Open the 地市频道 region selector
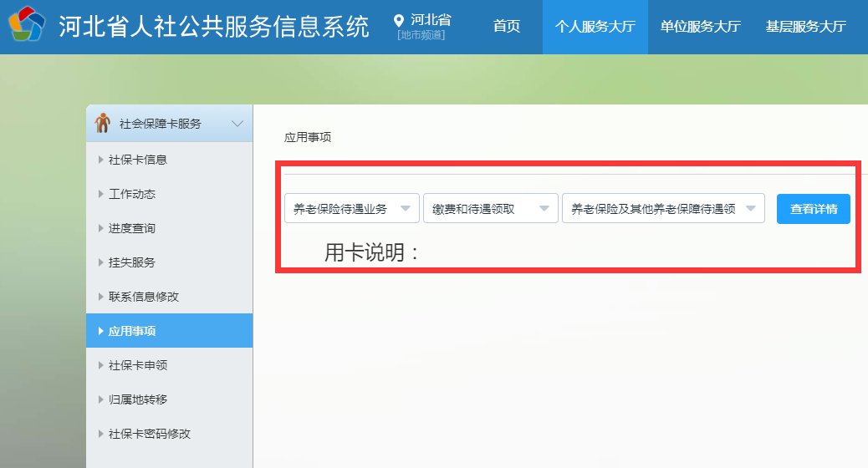Screen dimensions: 868x468 tap(421, 35)
